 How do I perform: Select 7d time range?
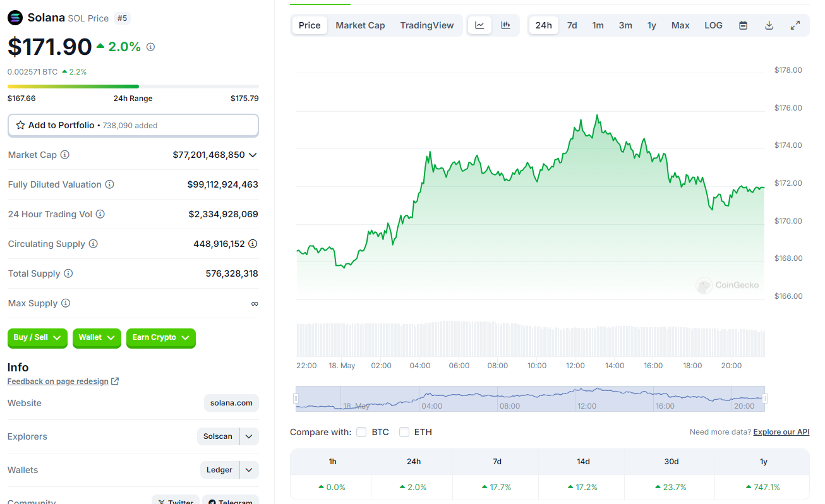coord(572,25)
